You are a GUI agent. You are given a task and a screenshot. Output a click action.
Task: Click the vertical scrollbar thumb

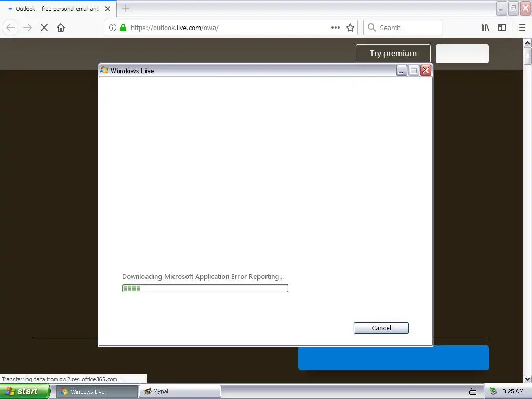pos(527,56)
